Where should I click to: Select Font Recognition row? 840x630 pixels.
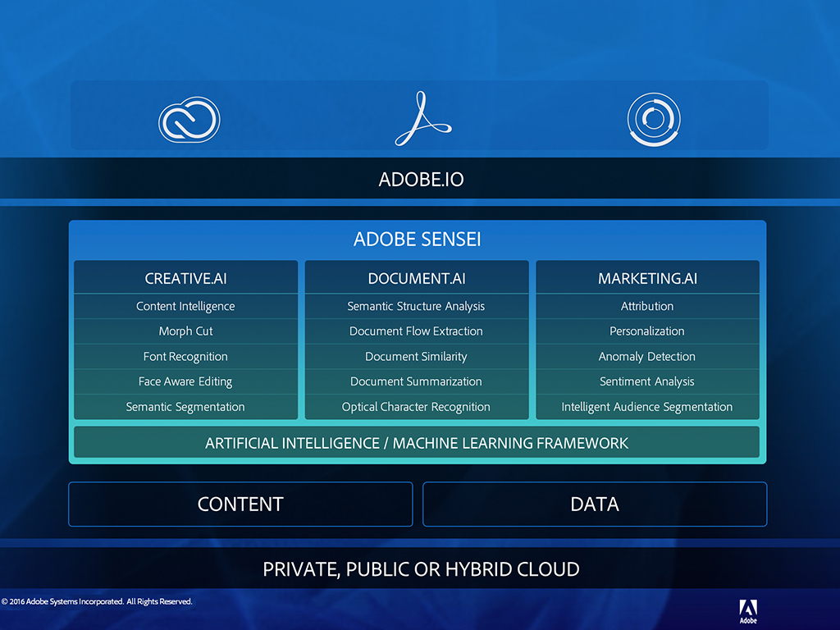pyautogui.click(x=185, y=357)
